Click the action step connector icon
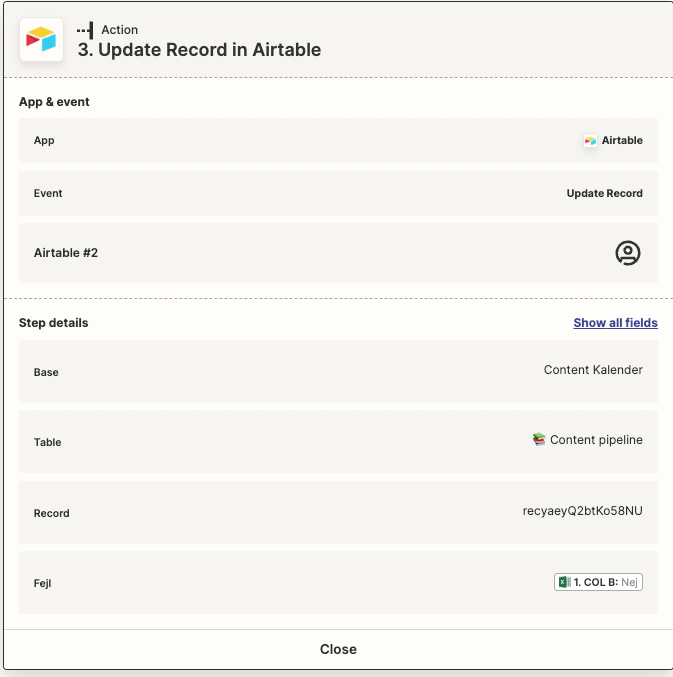The height and width of the screenshot is (677, 673). tap(85, 30)
